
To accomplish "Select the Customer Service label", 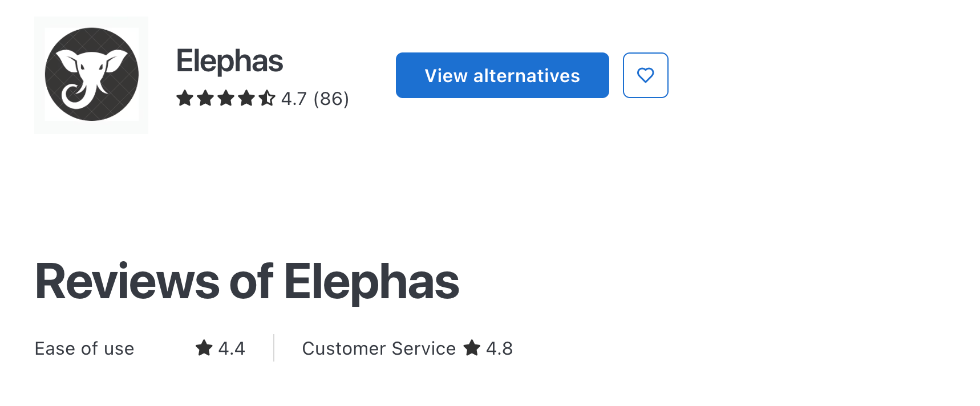I will [x=379, y=348].
